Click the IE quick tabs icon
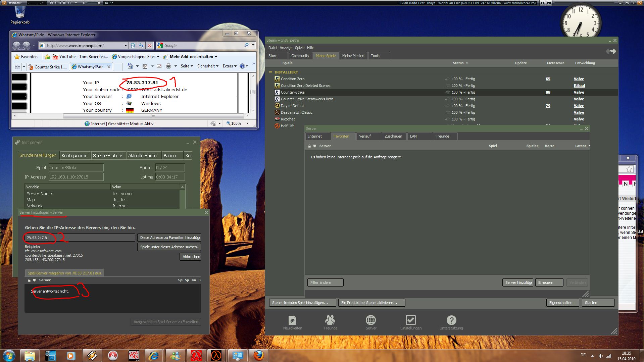Screen dimensions: 644x362 (17, 66)
